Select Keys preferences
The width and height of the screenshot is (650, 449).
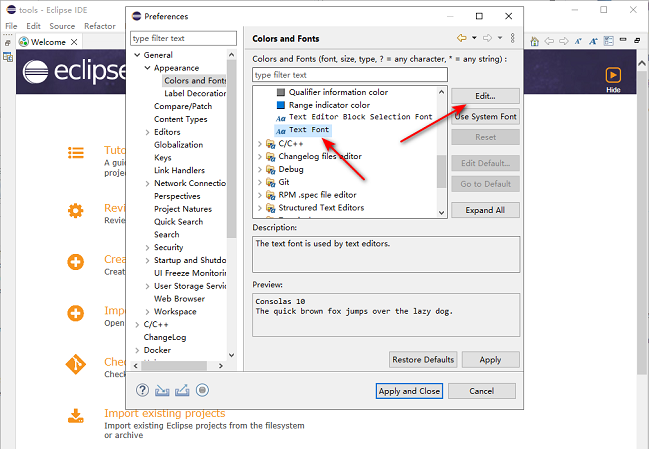point(162,158)
